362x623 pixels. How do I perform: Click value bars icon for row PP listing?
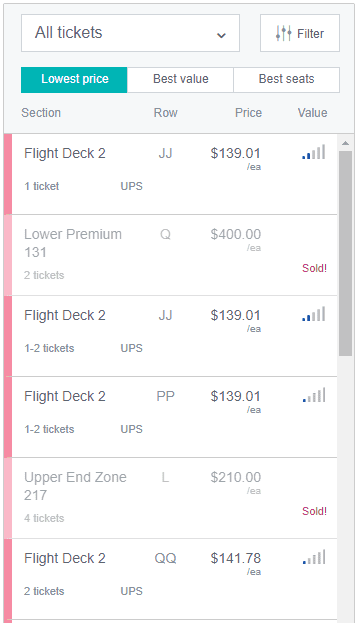tap(314, 395)
